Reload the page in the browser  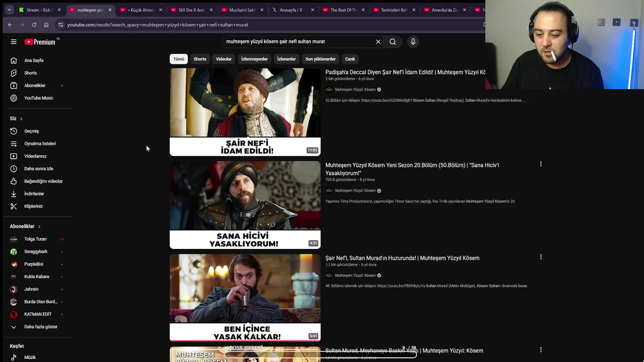click(34, 25)
